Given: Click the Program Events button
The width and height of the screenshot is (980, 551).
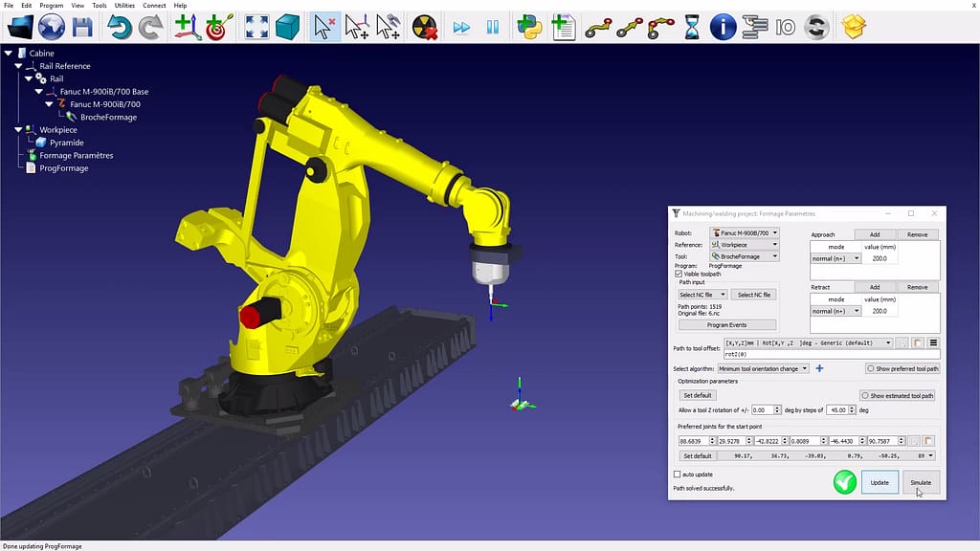Looking at the screenshot, I should coord(725,325).
